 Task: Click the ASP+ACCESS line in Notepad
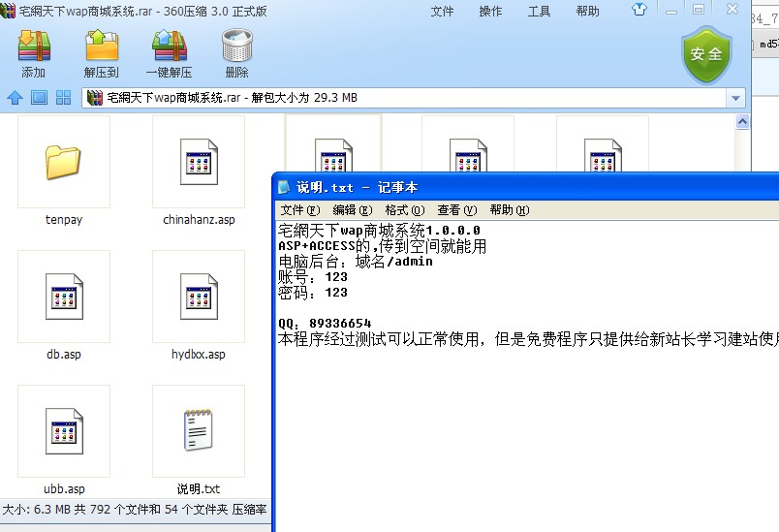[x=382, y=246]
